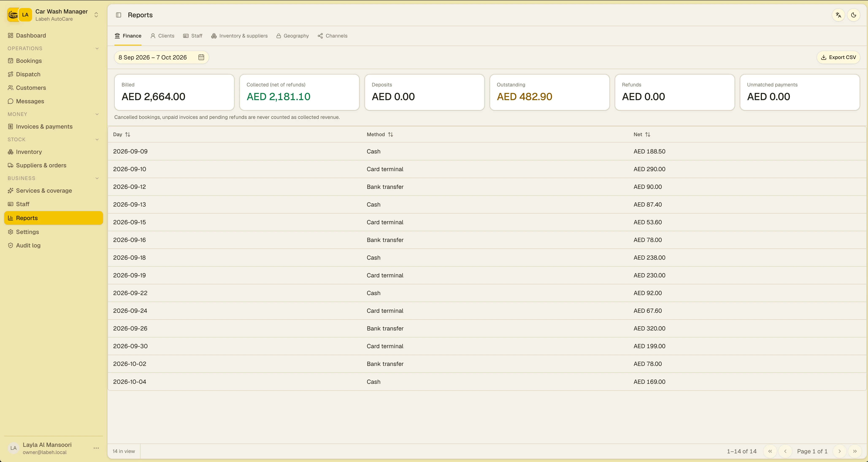Open Audit log page
This screenshot has width=868, height=462.
pyautogui.click(x=54, y=245)
